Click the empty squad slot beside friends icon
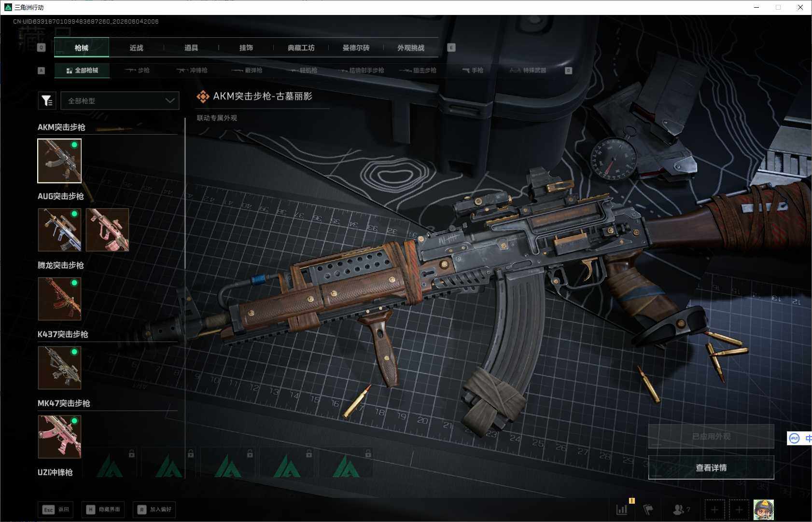The image size is (812, 522). pos(714,509)
